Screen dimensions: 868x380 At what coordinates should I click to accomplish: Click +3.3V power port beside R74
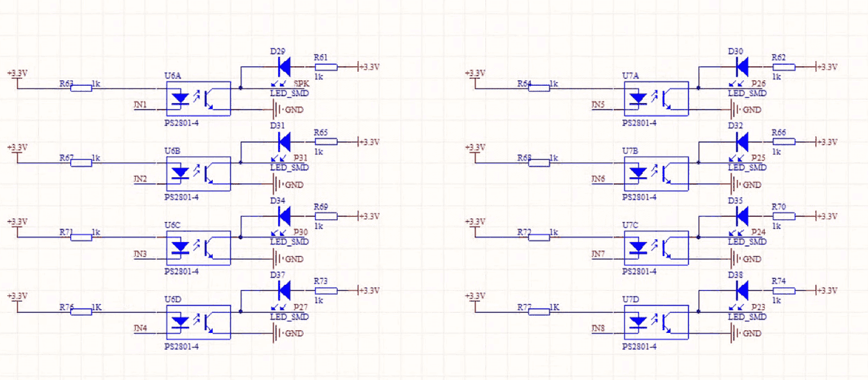826,290
